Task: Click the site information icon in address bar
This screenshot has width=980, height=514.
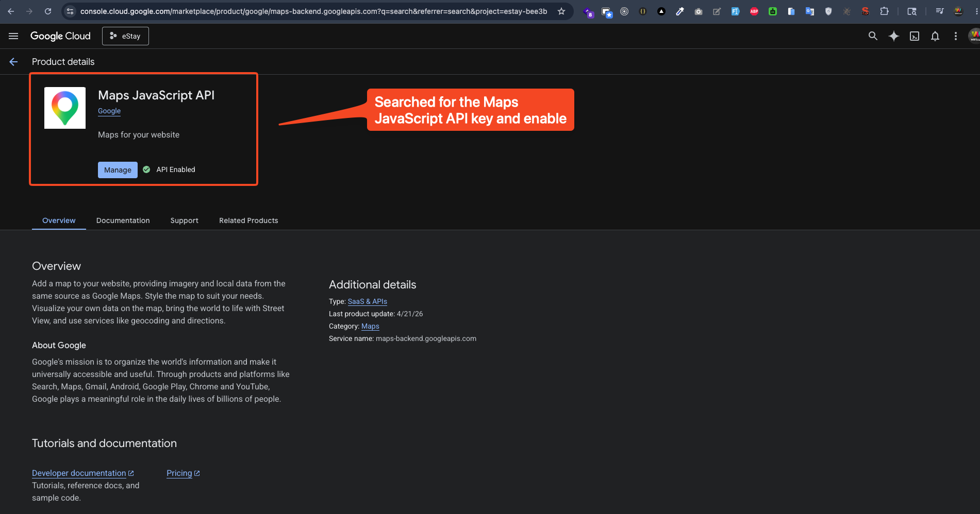Action: [71, 11]
